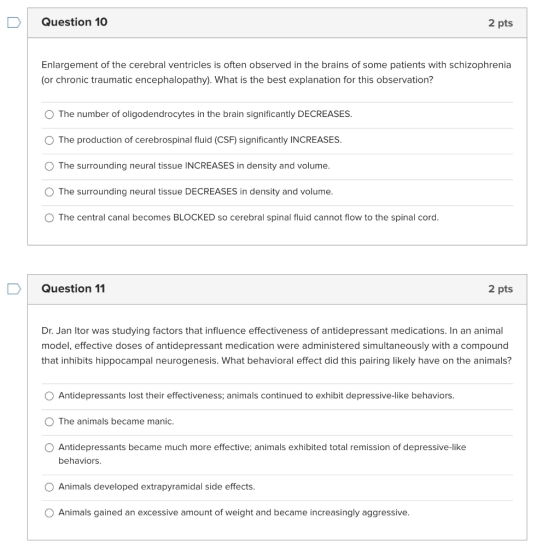
Task: Choose the CSF production INCREASES option
Action: (x=49, y=140)
